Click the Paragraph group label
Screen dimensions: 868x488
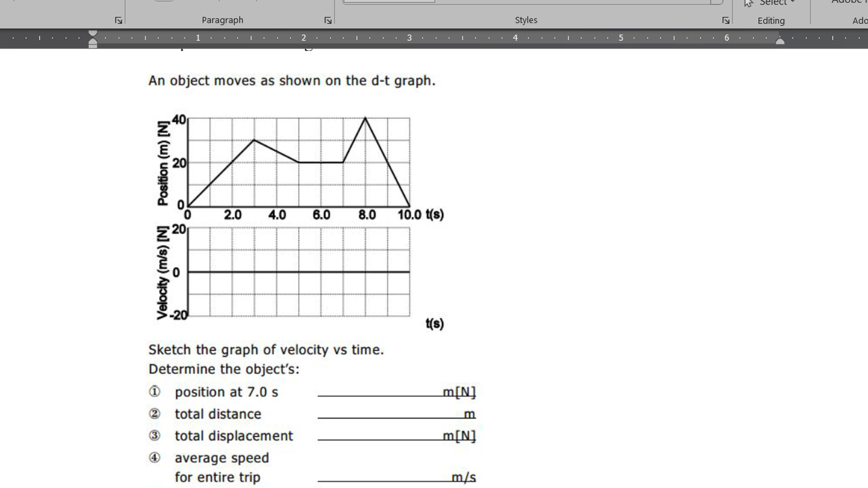(222, 20)
